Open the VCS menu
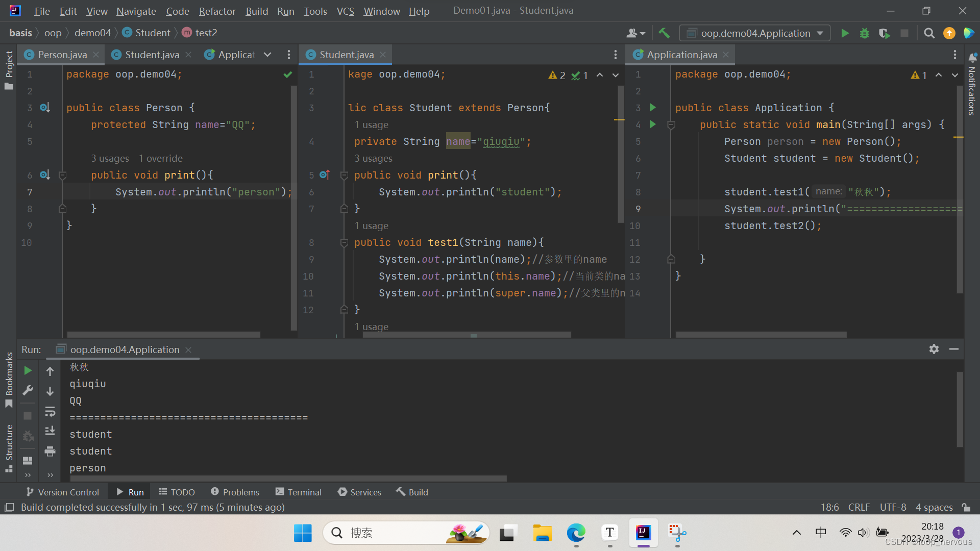Screen dimensions: 980x551 (345, 11)
